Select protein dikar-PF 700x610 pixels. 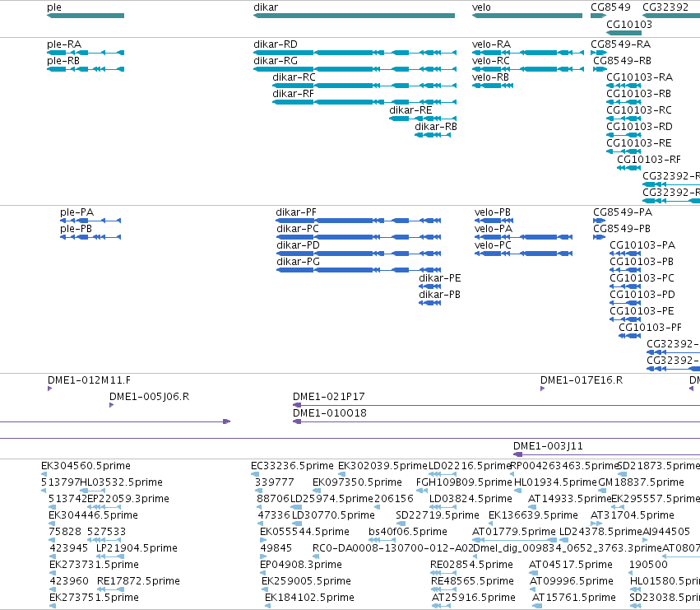tap(358, 221)
